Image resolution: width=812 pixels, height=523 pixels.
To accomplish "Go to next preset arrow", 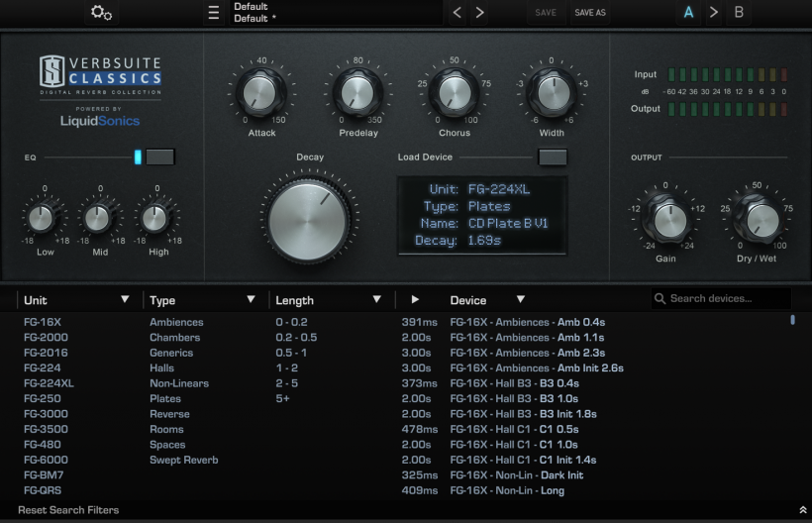I will [x=480, y=13].
